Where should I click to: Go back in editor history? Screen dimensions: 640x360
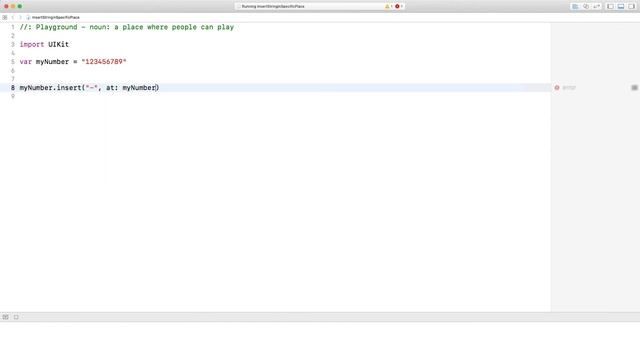[x=13, y=18]
